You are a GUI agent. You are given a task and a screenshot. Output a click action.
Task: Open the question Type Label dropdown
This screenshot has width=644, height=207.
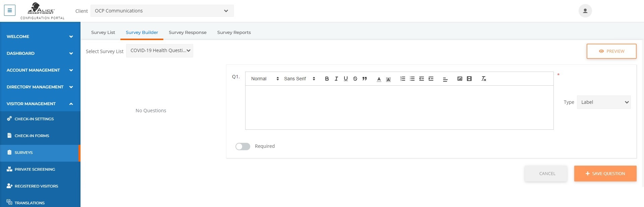(x=604, y=102)
